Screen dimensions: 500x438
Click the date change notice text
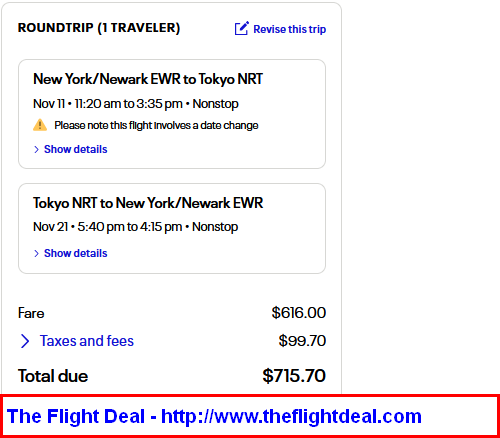pyautogui.click(x=156, y=125)
